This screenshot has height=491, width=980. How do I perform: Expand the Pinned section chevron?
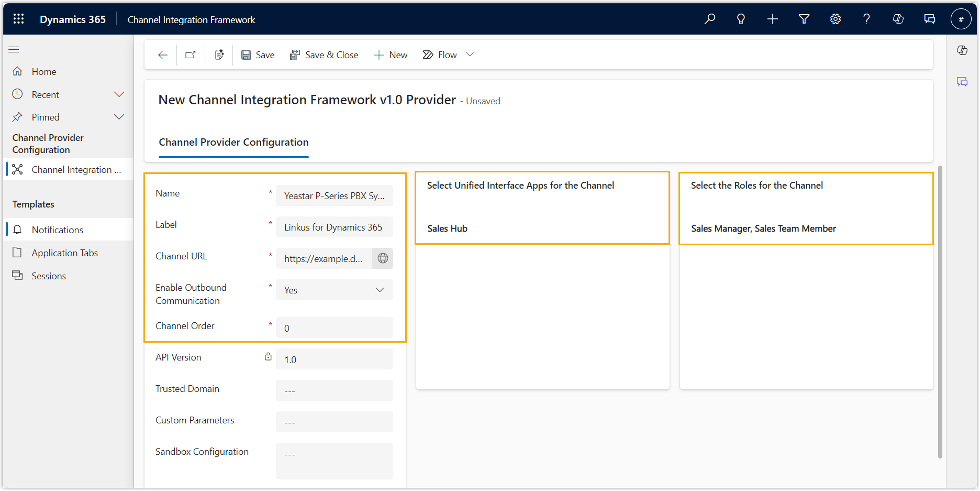[119, 117]
